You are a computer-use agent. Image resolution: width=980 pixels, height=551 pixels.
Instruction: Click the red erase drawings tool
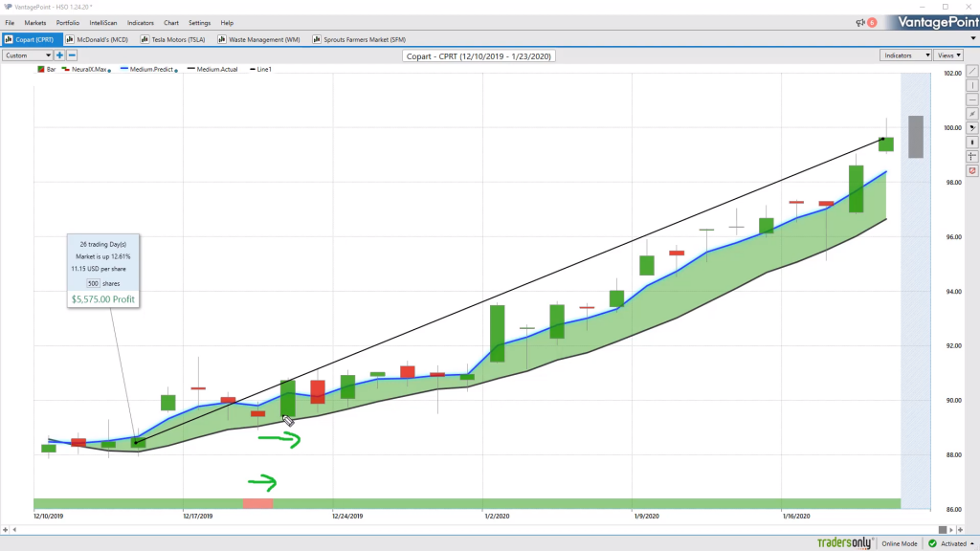[x=972, y=170]
